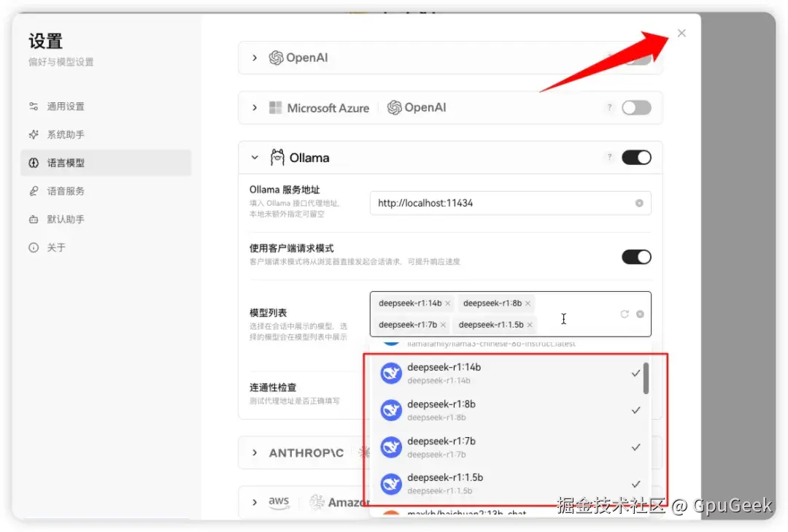Open 默认助手 settings section
The height and width of the screenshot is (532, 788).
(106, 219)
